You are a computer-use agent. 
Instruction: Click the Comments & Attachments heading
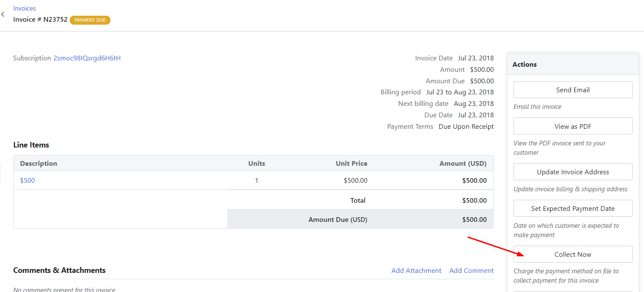tap(59, 270)
